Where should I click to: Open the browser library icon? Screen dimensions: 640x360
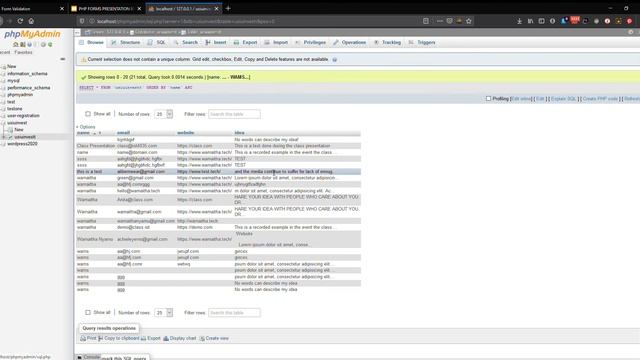coord(530,21)
